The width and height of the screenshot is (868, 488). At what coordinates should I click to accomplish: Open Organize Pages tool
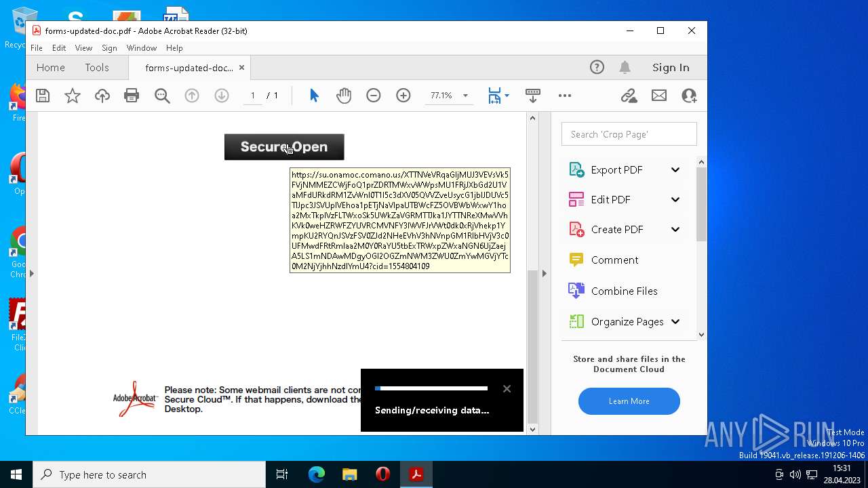616,322
